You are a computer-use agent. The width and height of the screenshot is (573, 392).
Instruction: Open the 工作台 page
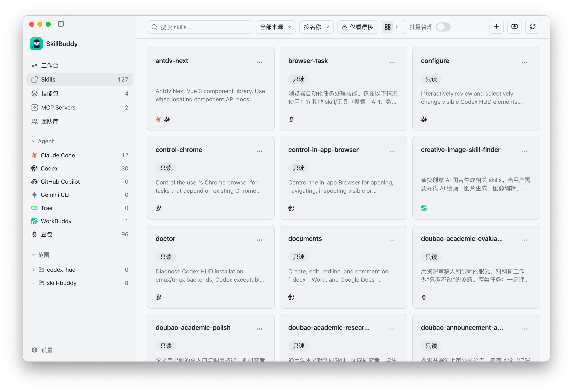80,65
